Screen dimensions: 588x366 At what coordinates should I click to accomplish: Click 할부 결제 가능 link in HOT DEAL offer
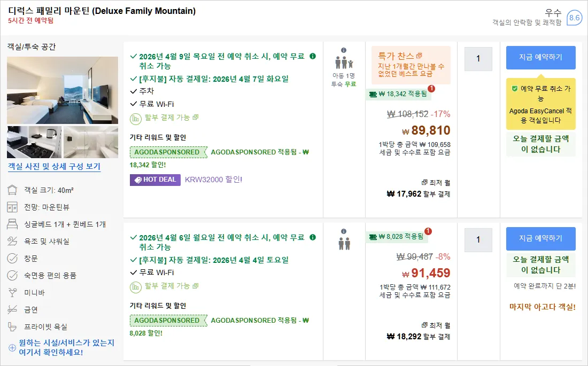172,118
